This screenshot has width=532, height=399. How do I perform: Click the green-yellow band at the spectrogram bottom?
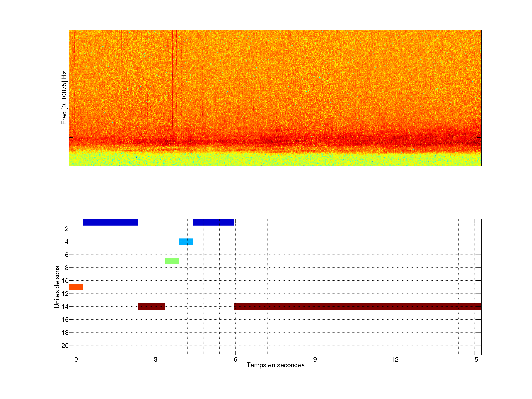pos(275,159)
